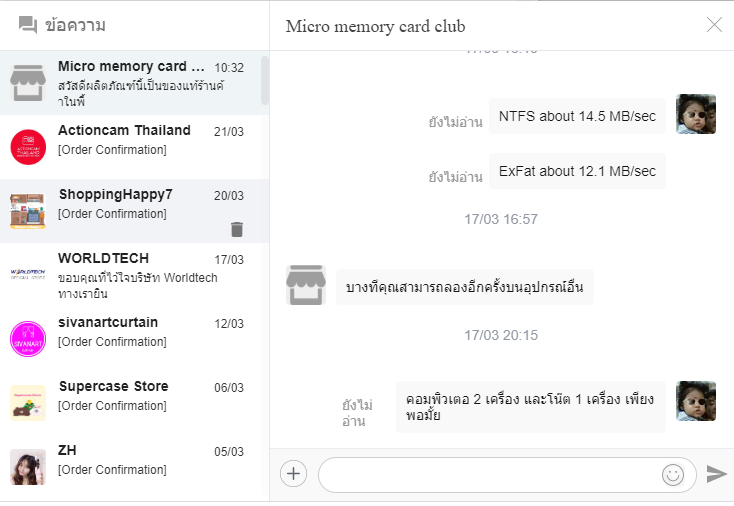This screenshot has height=506, width=734.
Task: Close the Micro memory card club chat
Action: pos(714,25)
